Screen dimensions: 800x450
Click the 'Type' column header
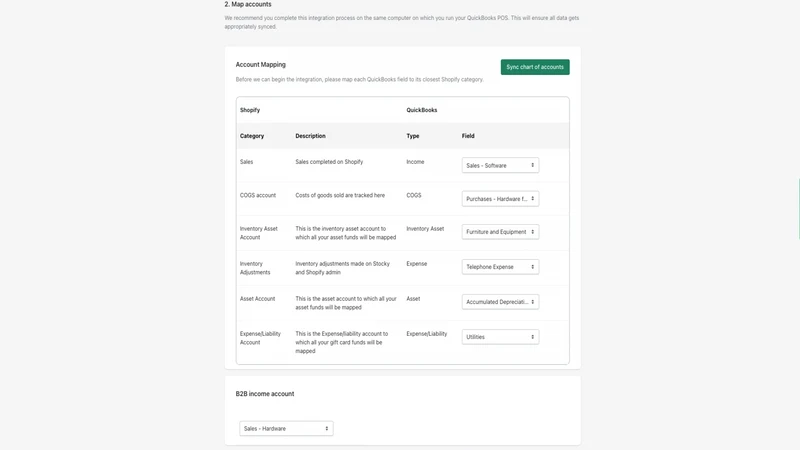coord(413,136)
